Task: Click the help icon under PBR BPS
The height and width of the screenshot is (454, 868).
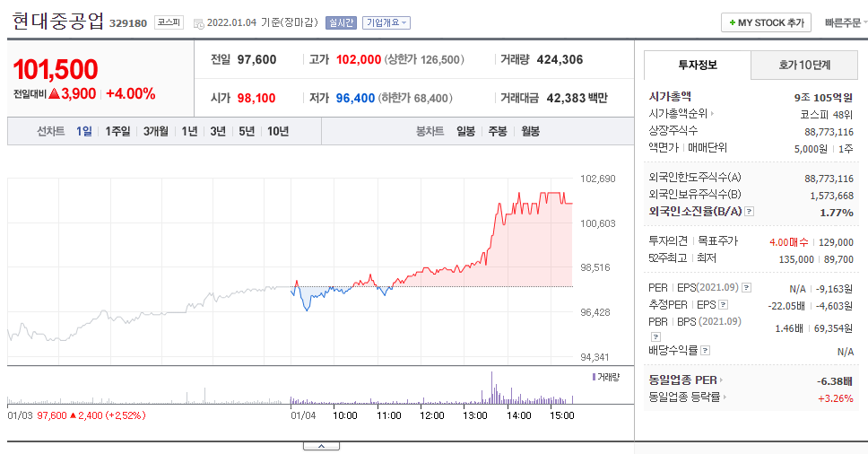Action: pos(655,336)
